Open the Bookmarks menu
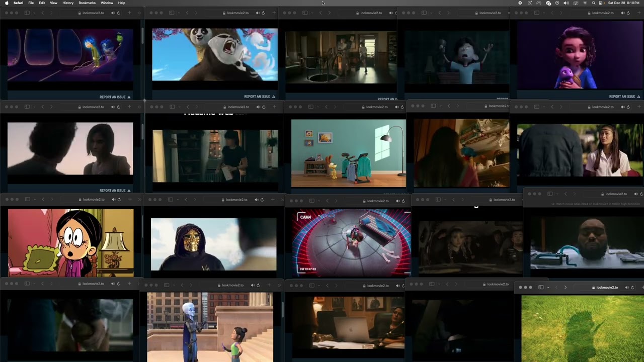The width and height of the screenshot is (644, 362). coord(87,3)
